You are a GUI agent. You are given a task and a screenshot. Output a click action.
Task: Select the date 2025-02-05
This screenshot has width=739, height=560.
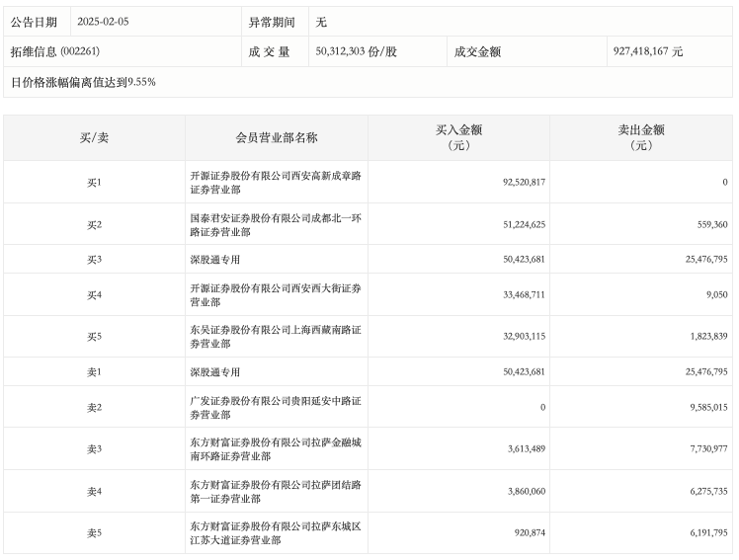(102, 22)
